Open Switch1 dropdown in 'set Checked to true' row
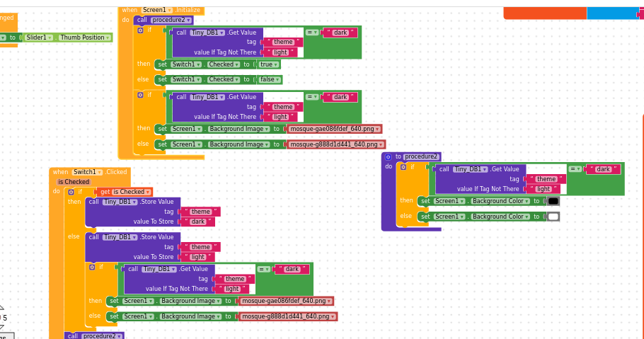The height and width of the screenshot is (339, 644). point(186,64)
